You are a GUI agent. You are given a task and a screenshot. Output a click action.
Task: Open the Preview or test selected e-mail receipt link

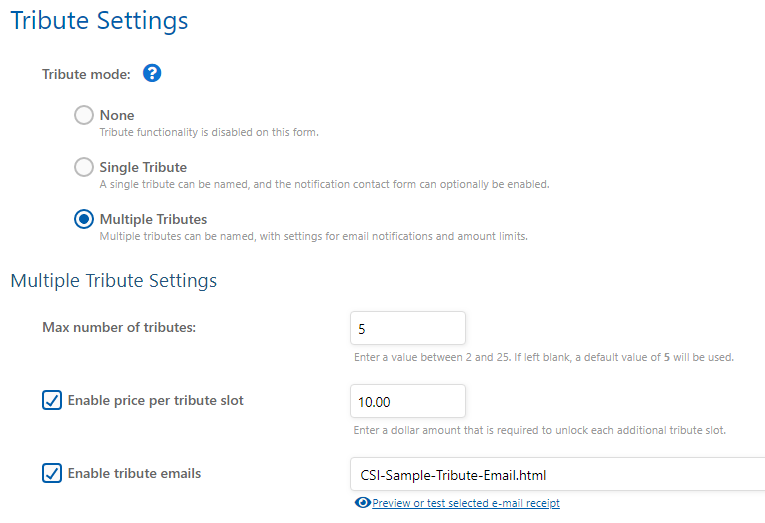pyautogui.click(x=465, y=503)
